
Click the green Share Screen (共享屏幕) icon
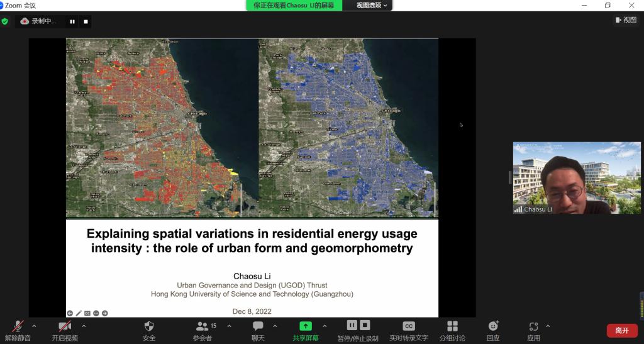pyautogui.click(x=305, y=326)
